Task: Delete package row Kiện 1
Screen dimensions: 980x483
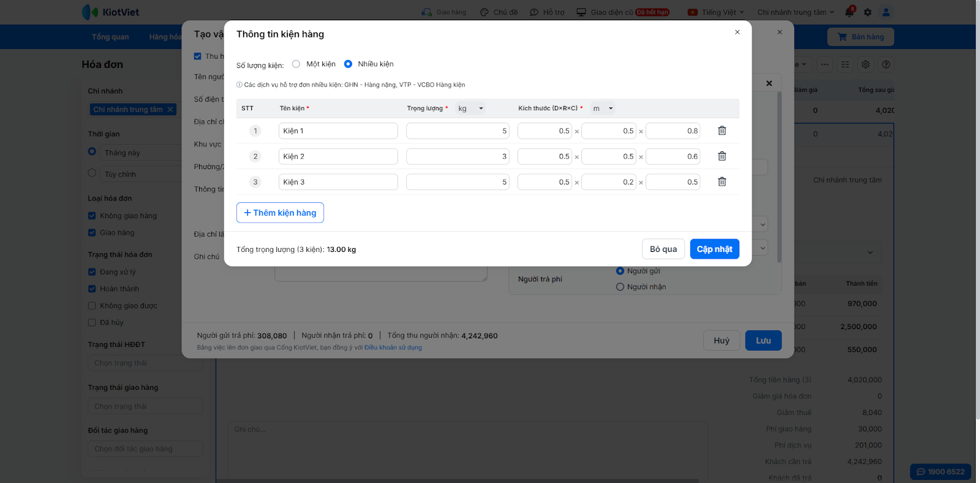Action: click(722, 131)
